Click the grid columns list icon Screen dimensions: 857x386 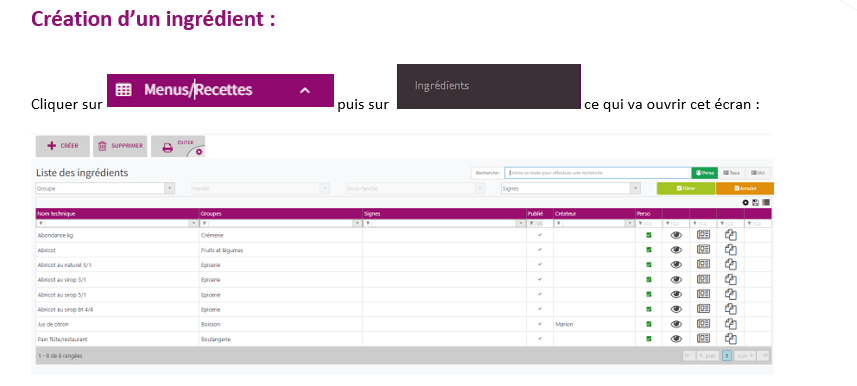tap(766, 202)
